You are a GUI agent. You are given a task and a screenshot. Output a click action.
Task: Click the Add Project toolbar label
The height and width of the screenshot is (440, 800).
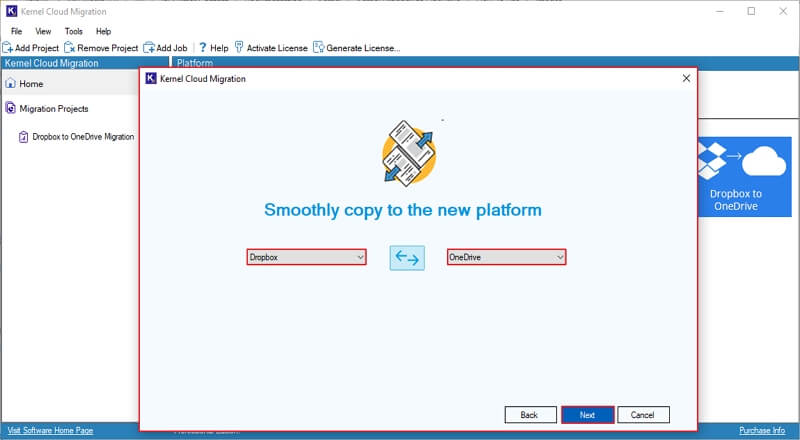[x=37, y=48]
